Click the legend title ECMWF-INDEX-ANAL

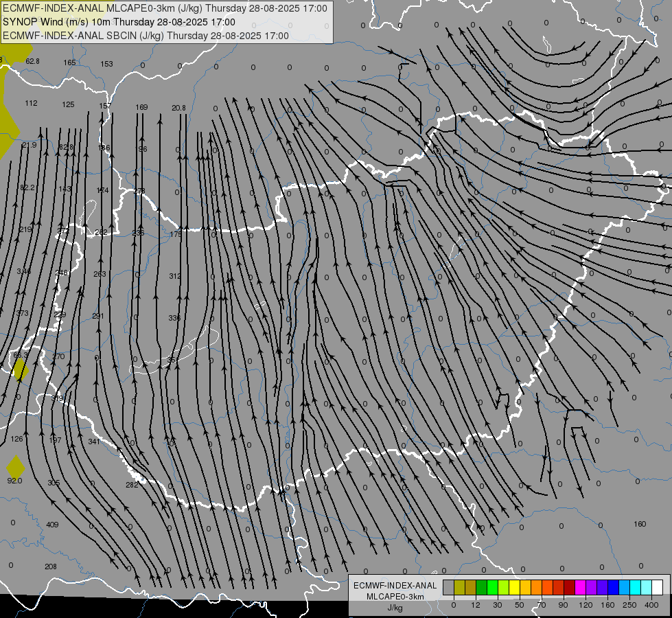395,586
